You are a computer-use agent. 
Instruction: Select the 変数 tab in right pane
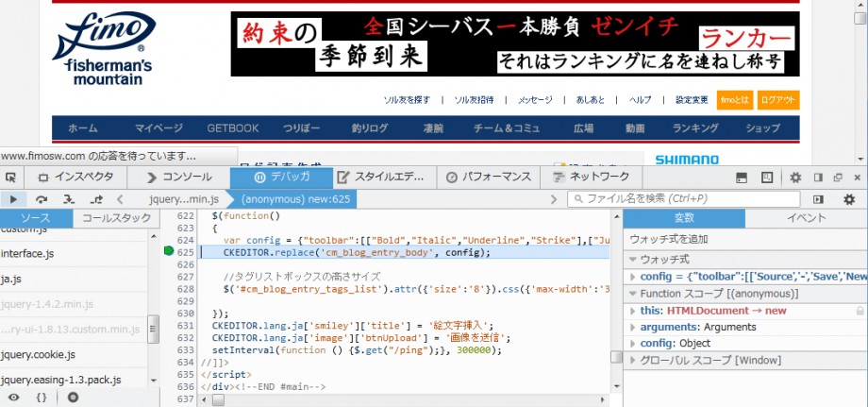click(x=684, y=218)
